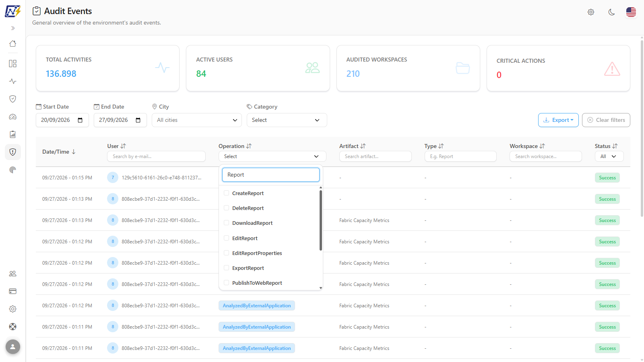Open the speedometer gauge icon in the sidebar

[x=13, y=117]
